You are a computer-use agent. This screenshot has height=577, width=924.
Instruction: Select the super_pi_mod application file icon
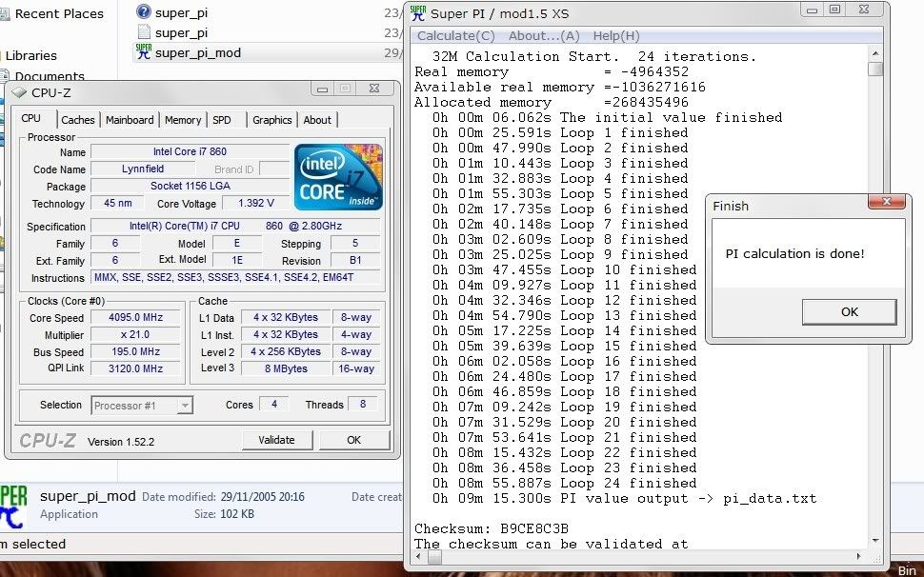(x=143, y=51)
